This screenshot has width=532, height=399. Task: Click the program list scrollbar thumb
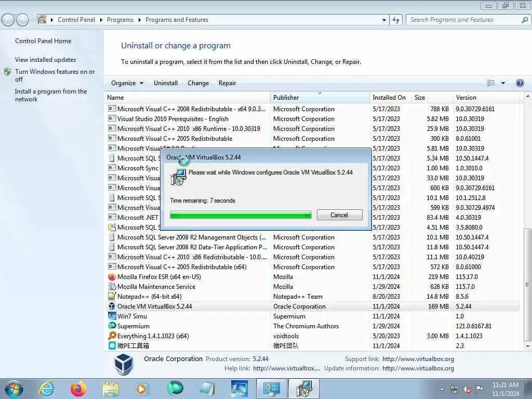pyautogui.click(x=528, y=284)
